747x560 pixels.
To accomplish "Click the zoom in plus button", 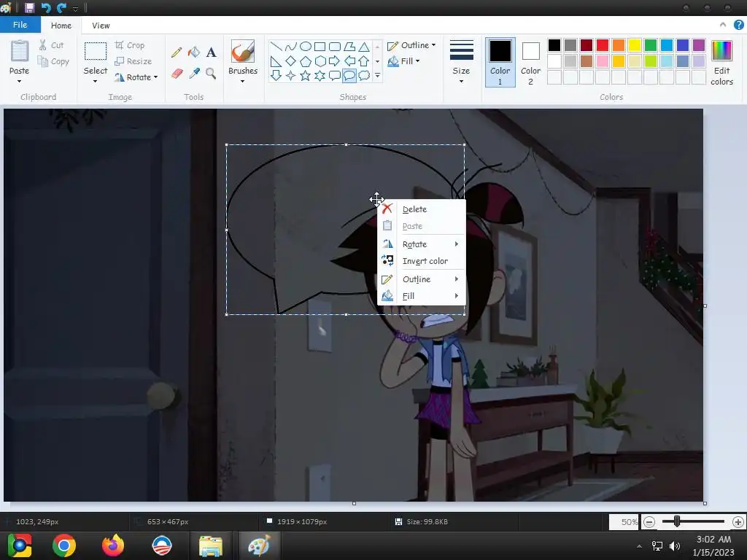I will 738,522.
